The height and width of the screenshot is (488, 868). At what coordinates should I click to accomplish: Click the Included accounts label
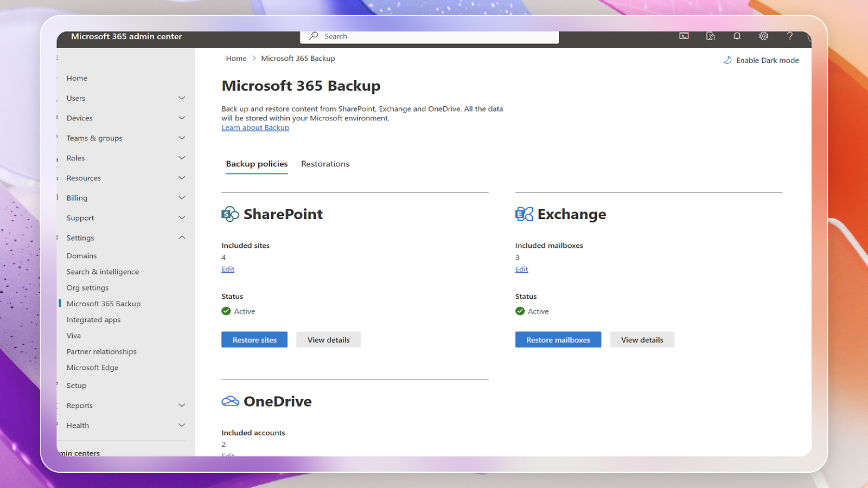(253, 433)
